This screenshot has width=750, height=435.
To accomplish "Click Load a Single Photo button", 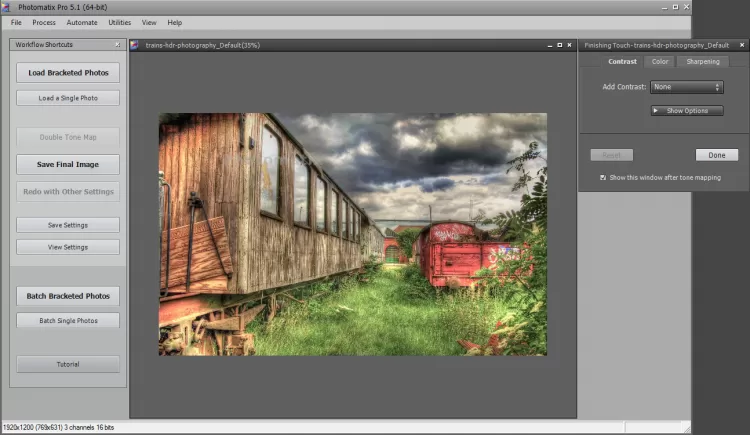I will 68,98.
